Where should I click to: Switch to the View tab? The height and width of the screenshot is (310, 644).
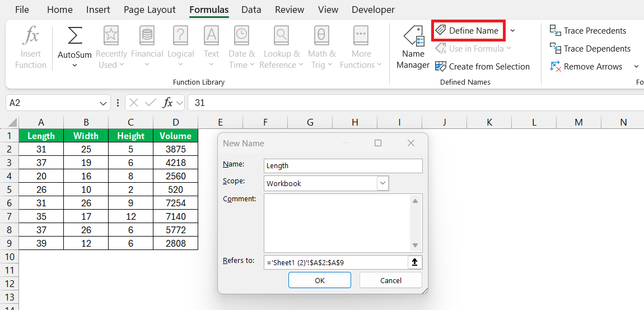(x=328, y=10)
